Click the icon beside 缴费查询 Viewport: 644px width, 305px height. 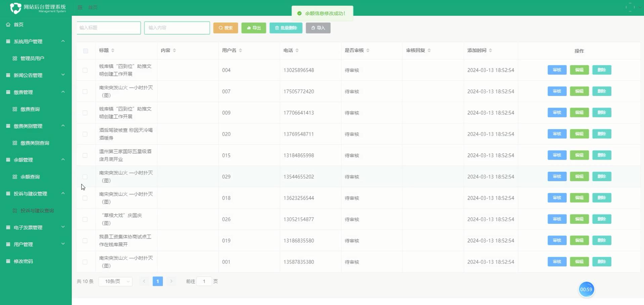point(15,109)
